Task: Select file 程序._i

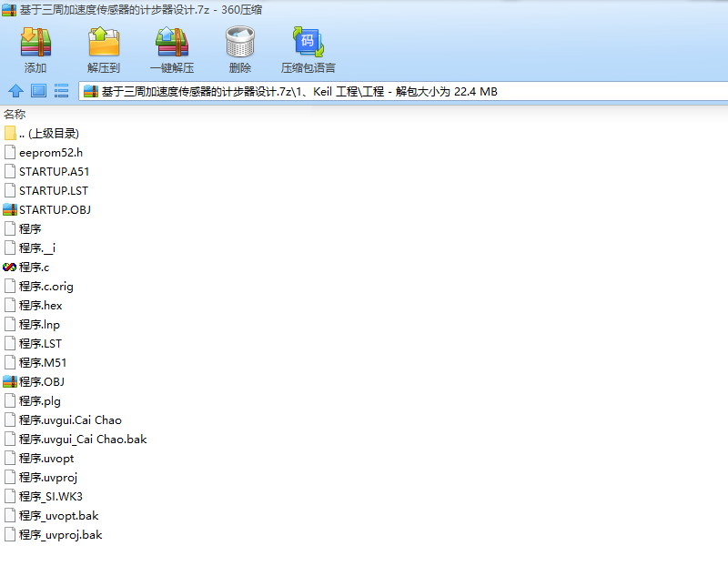Action: (x=30, y=248)
